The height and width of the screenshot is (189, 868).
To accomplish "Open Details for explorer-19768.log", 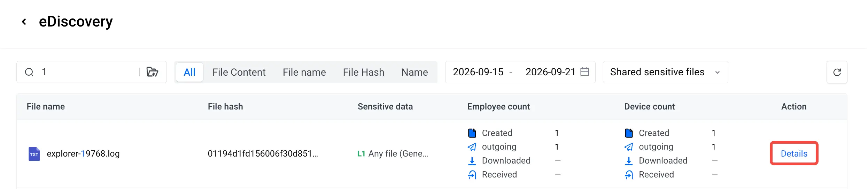I will [794, 153].
